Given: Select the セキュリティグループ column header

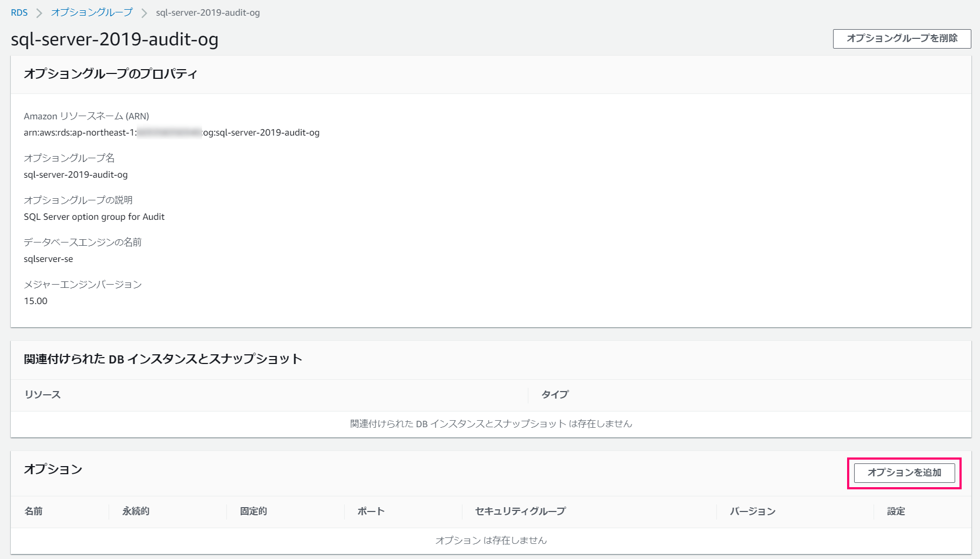Looking at the screenshot, I should [520, 511].
